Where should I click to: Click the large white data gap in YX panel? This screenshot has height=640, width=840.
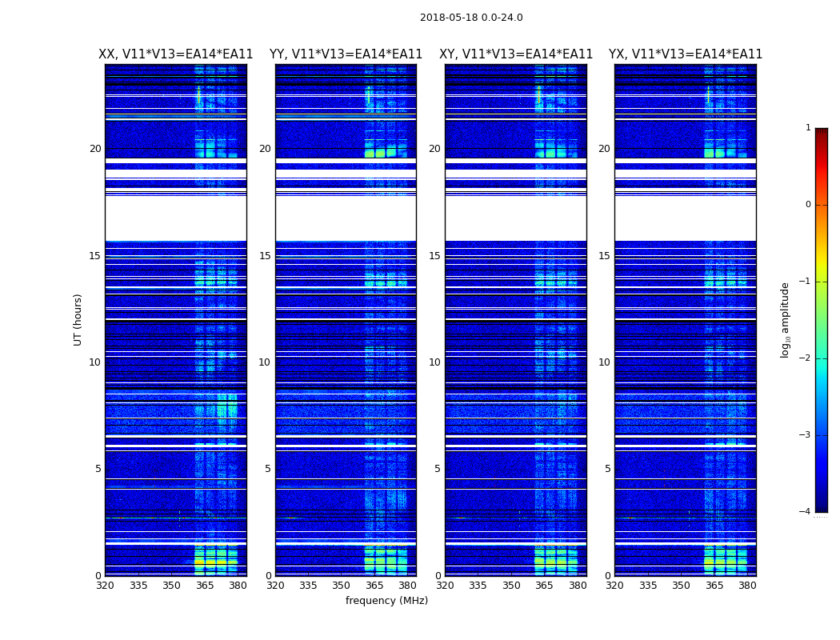686,218
